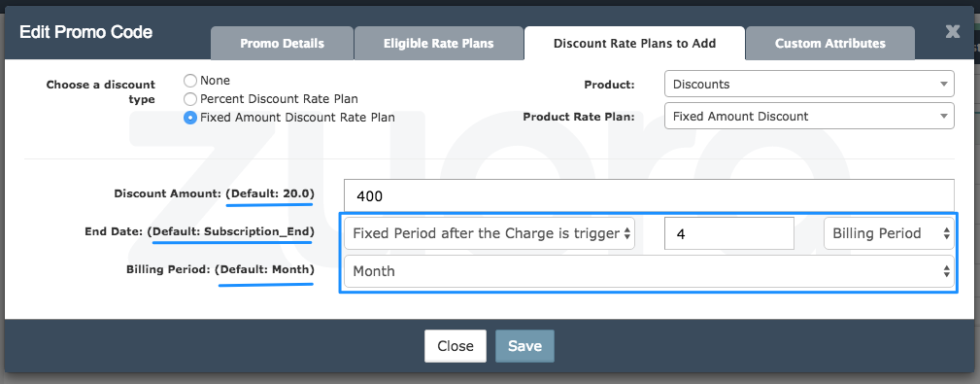Click the period count field showing 4
This screenshot has height=384, width=980.
point(728,233)
